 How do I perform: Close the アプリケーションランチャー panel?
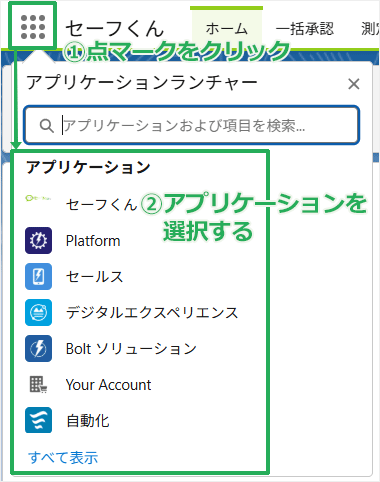(x=353, y=84)
